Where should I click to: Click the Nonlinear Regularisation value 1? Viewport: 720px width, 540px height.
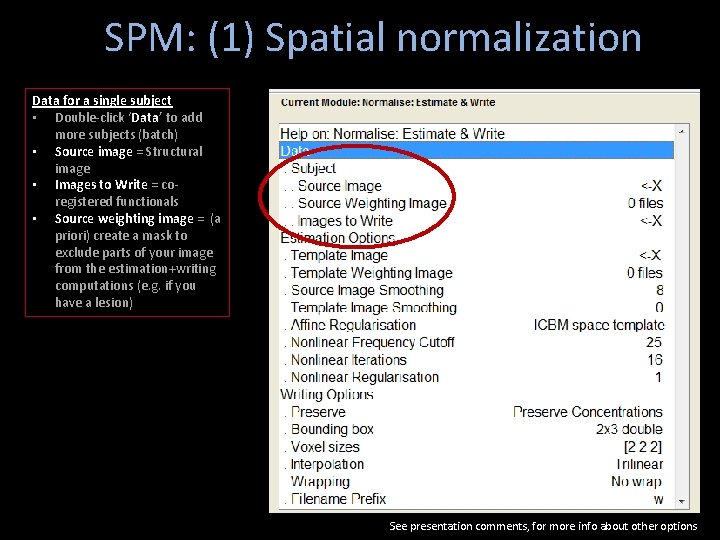tap(658, 377)
